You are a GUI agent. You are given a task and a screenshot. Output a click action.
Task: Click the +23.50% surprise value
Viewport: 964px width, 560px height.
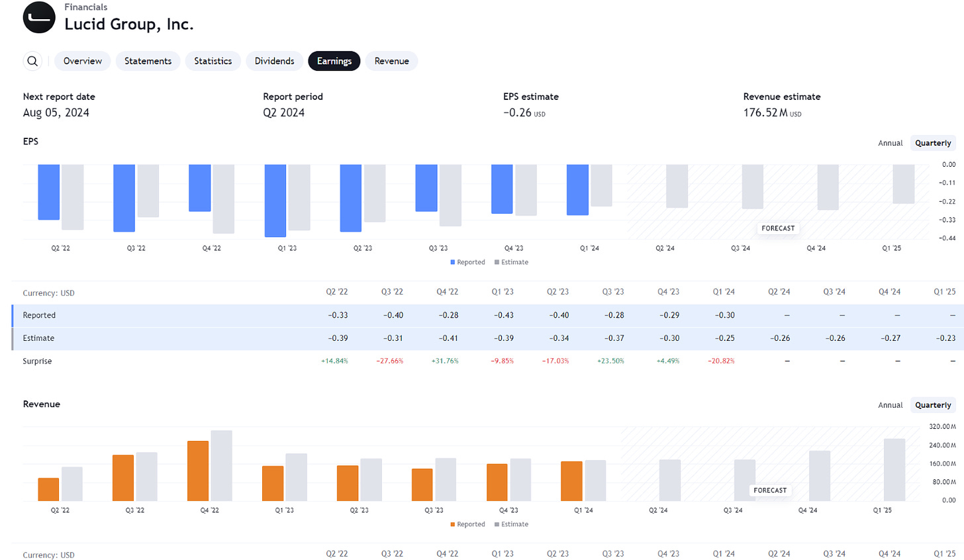[610, 361]
